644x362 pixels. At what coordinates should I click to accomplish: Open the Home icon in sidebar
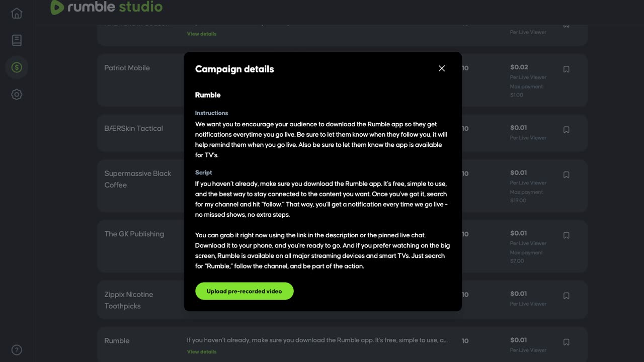pyautogui.click(x=17, y=14)
